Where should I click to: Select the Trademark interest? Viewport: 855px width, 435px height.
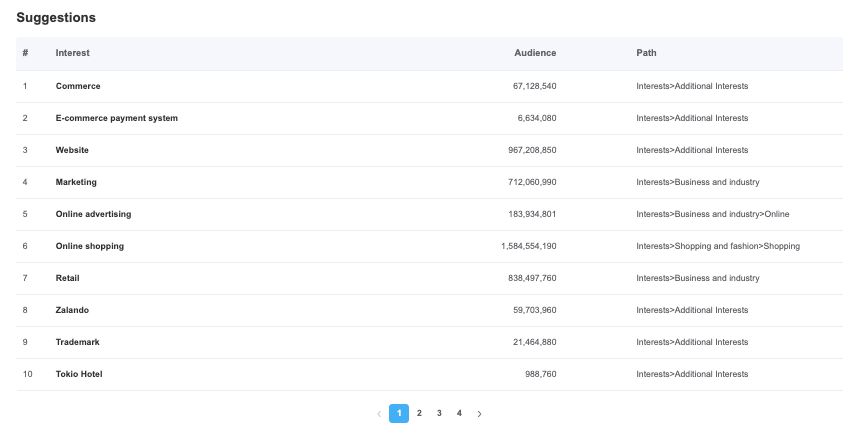click(77, 342)
